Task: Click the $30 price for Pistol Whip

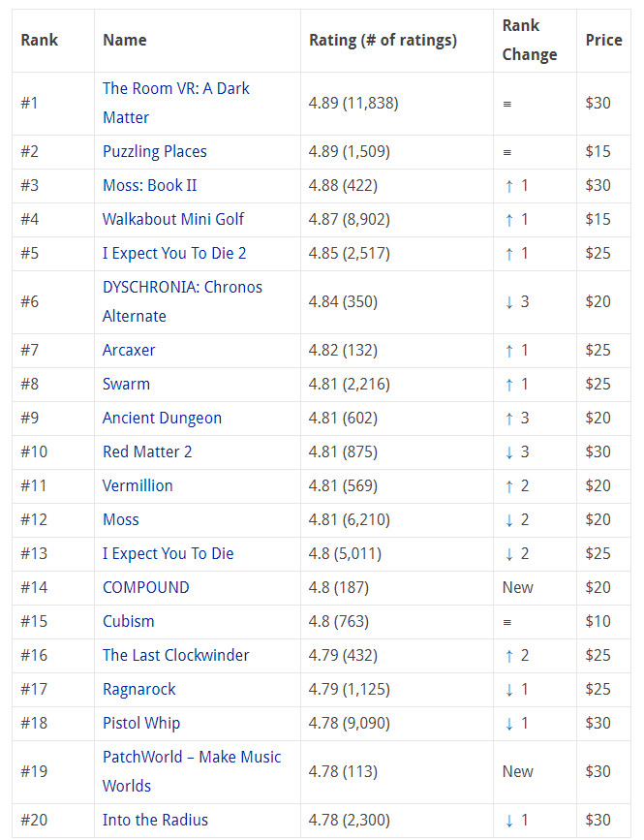Action: [598, 723]
